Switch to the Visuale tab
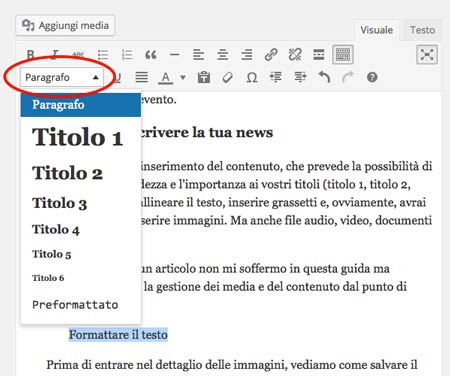450x376 pixels. coord(376,30)
